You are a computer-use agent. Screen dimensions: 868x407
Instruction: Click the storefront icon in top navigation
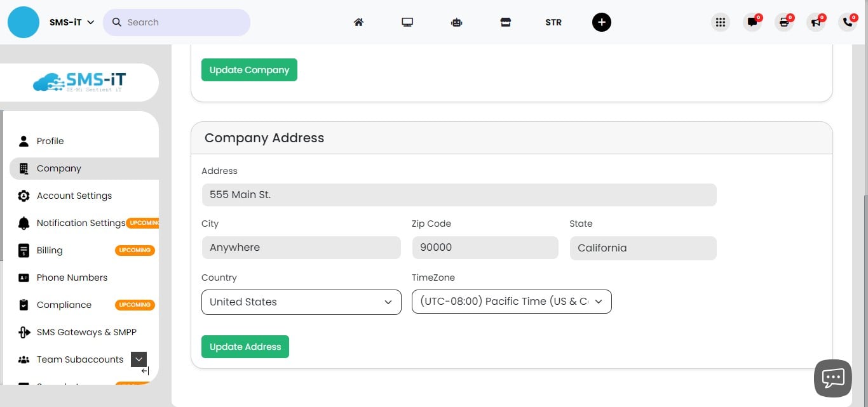505,22
